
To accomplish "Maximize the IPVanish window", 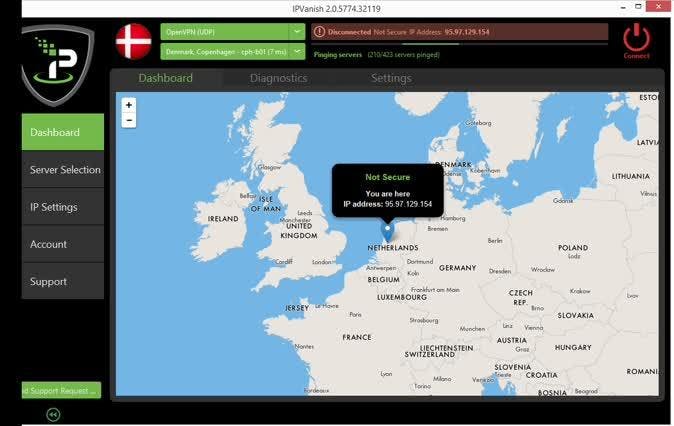I will point(638,6).
